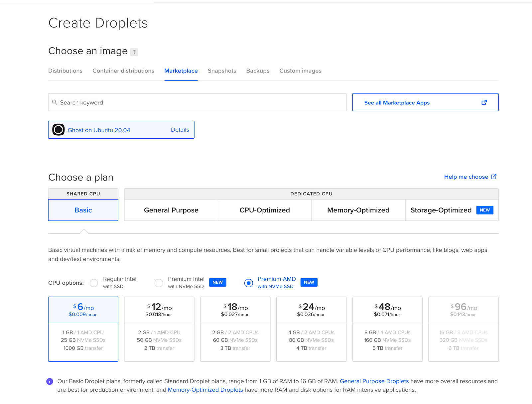This screenshot has width=532, height=404.
Task: Select the CPU-Optimized plan tab
Action: click(265, 210)
